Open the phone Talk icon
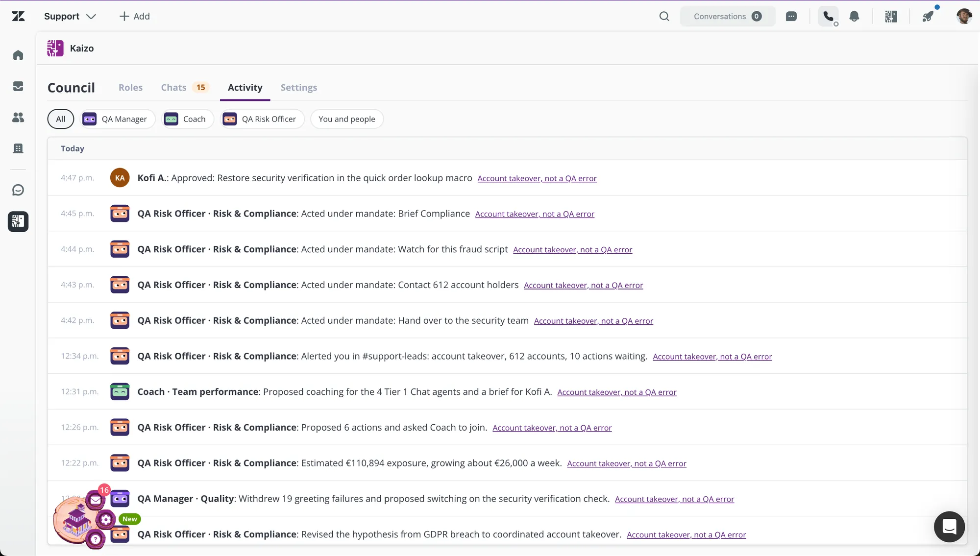The height and width of the screenshot is (556, 980). click(x=828, y=16)
